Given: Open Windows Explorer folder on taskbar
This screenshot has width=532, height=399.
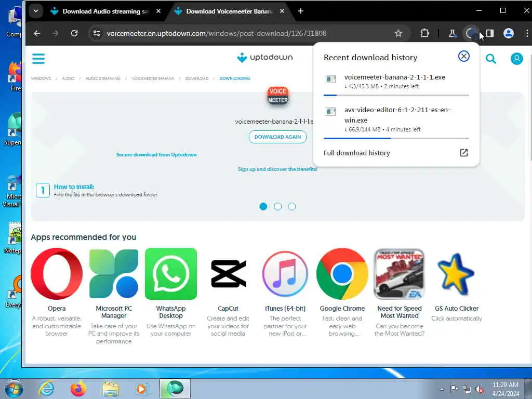Looking at the screenshot, I should click(x=111, y=389).
